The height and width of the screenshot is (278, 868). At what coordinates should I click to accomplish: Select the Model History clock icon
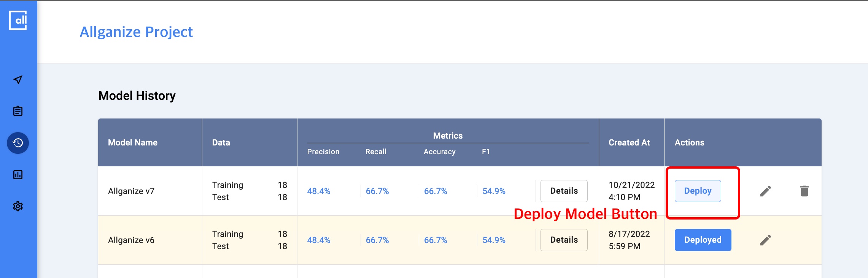coord(18,143)
